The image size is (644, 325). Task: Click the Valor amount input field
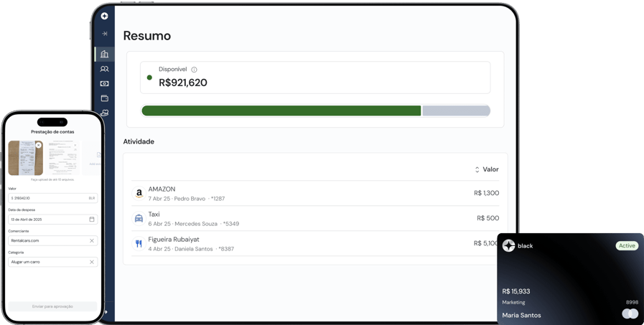pos(47,198)
